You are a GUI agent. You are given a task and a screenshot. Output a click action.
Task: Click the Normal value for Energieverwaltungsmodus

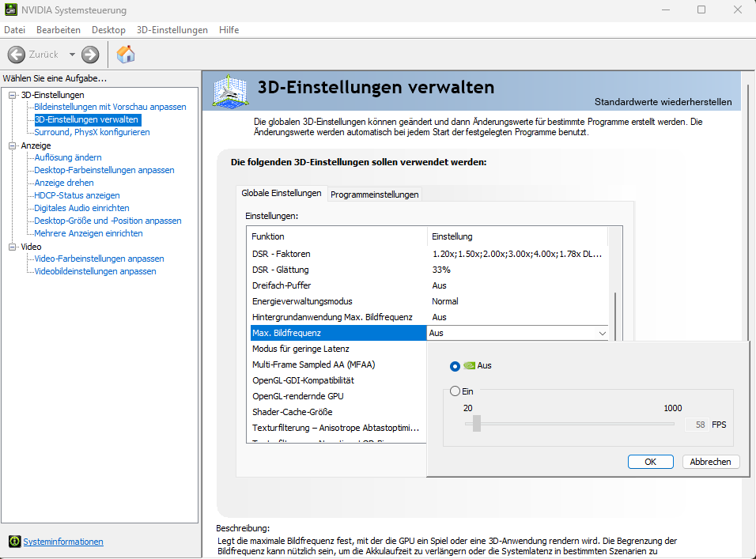pyautogui.click(x=445, y=301)
